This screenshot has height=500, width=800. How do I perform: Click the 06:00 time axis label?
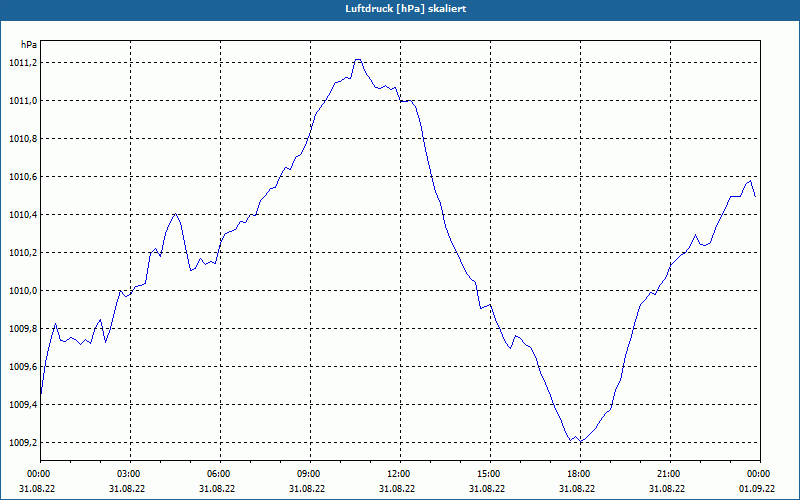point(220,474)
